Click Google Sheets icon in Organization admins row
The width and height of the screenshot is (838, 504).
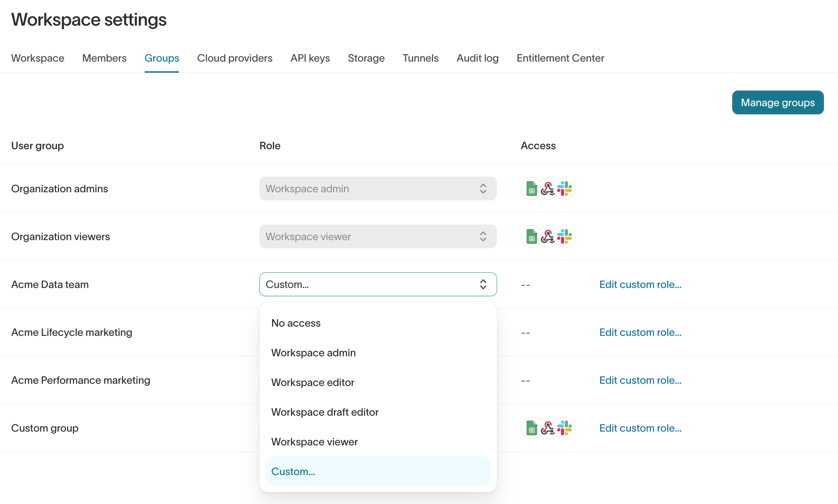531,189
